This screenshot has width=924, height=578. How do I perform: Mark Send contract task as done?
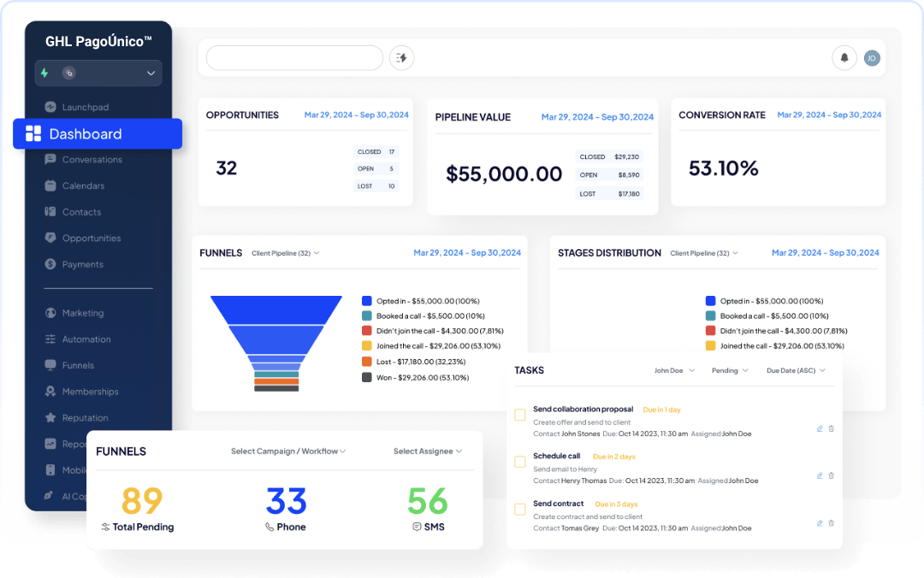point(520,509)
